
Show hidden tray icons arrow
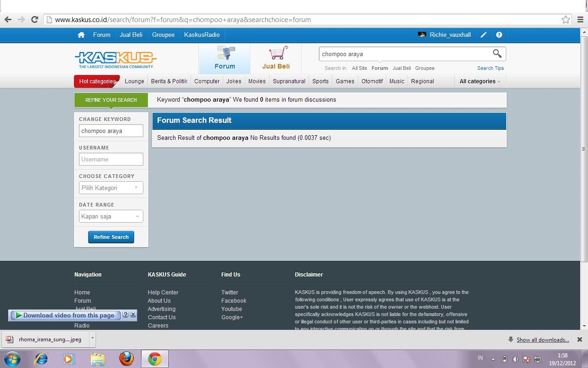493,359
